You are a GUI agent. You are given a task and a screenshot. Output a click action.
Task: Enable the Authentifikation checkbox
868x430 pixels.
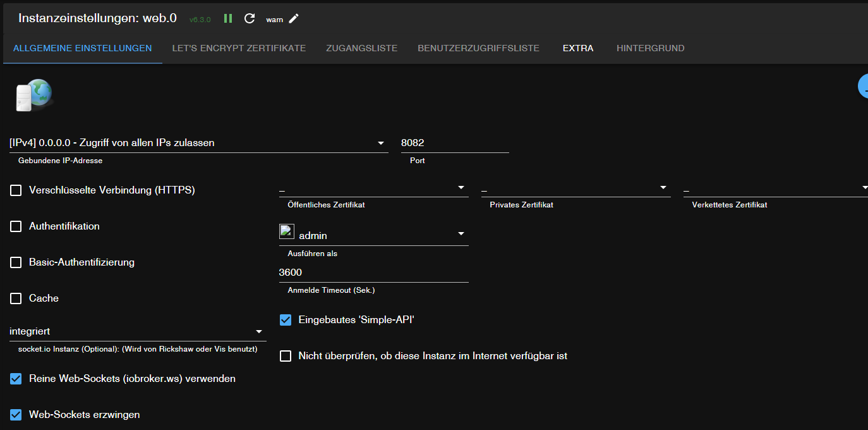16,226
